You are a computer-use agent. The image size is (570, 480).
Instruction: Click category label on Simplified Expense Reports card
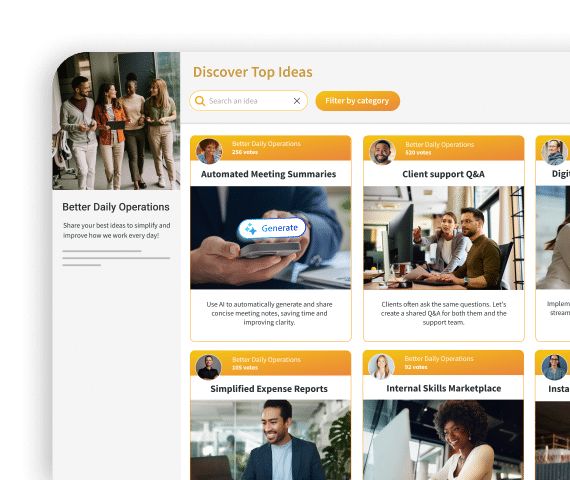266,359
